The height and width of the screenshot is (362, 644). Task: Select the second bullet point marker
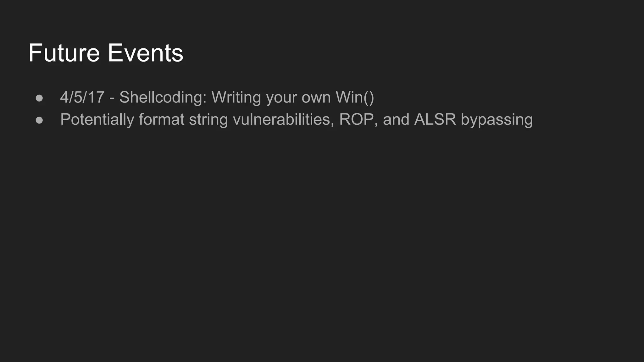pos(39,120)
